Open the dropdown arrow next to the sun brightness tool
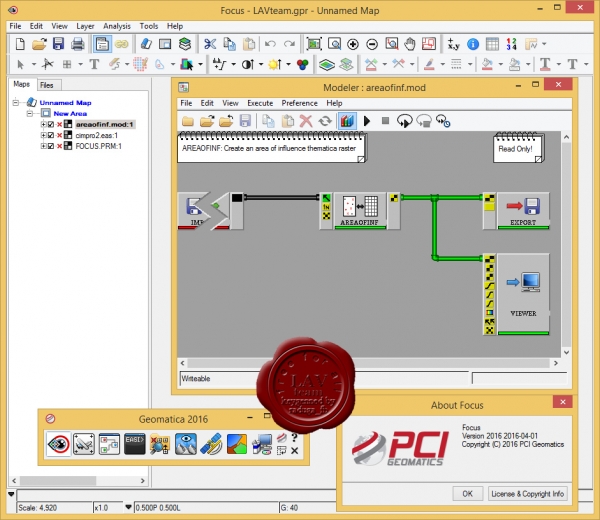This screenshot has width=600, height=520. 288,64
